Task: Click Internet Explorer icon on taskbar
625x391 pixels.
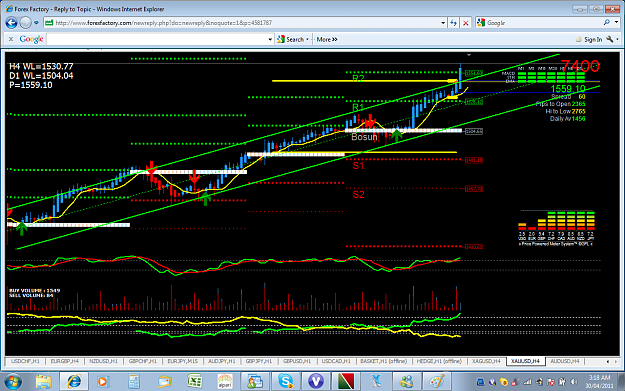Action: (x=74, y=382)
